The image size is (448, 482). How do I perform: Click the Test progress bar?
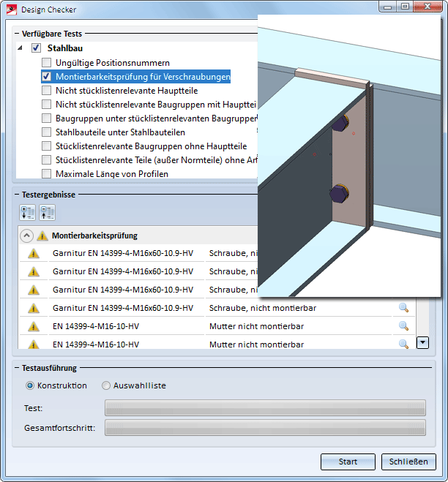click(x=265, y=408)
